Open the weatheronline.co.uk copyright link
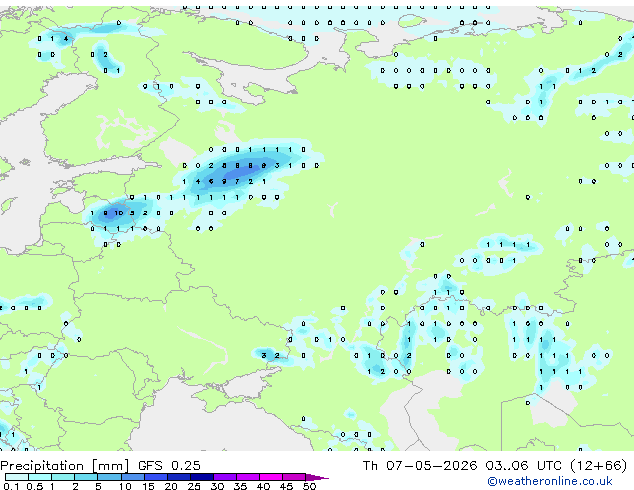This screenshot has width=634, height=490. click(550, 481)
